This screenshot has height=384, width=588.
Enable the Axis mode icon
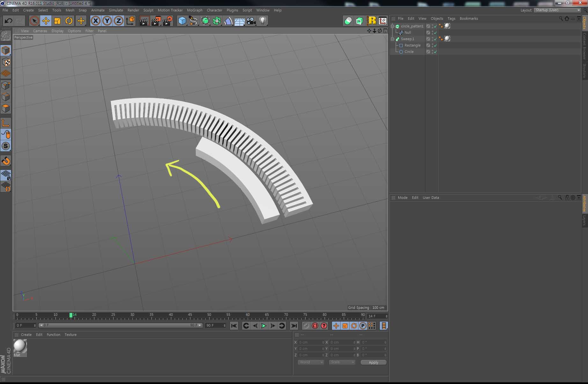tap(6, 123)
